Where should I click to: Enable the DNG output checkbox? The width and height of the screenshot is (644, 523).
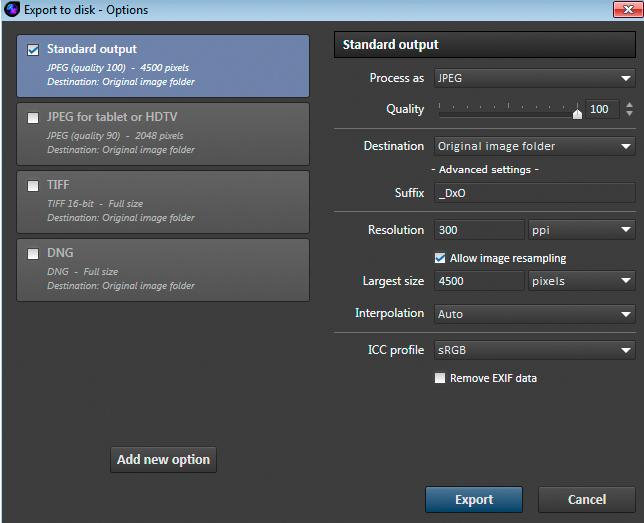point(33,253)
